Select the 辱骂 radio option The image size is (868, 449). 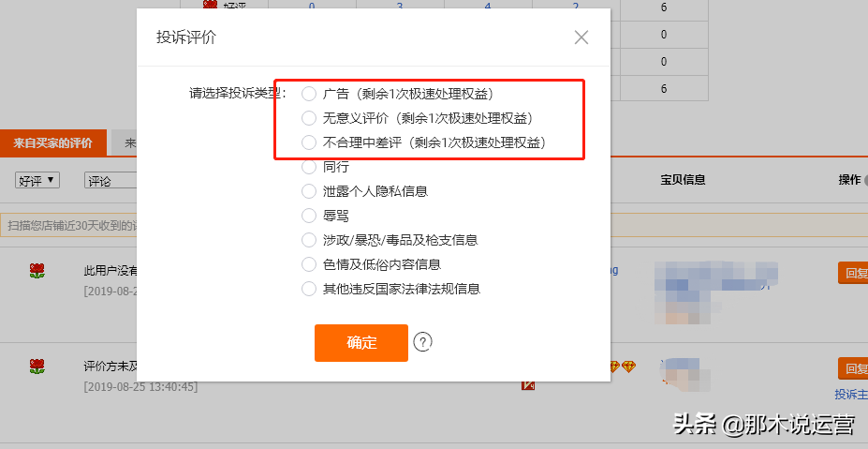click(x=308, y=216)
